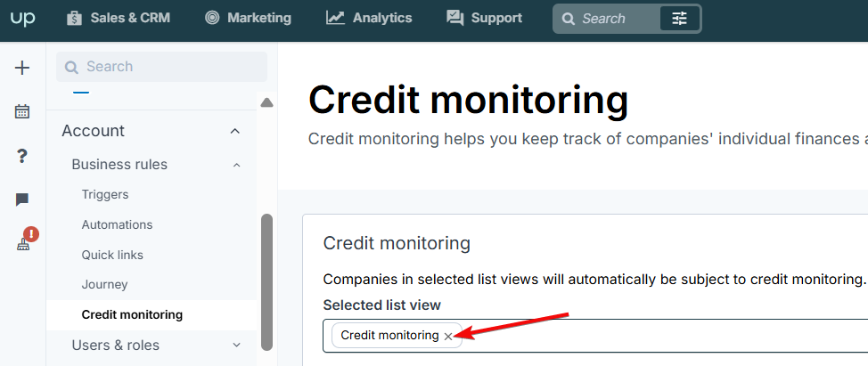Open the Analytics menu

click(369, 18)
